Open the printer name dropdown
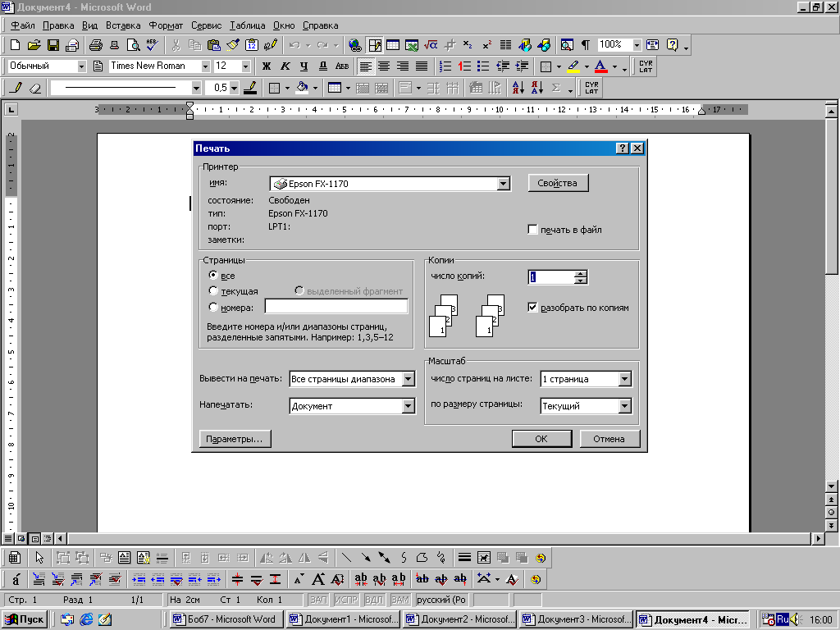Image resolution: width=840 pixels, height=630 pixels. pyautogui.click(x=503, y=184)
